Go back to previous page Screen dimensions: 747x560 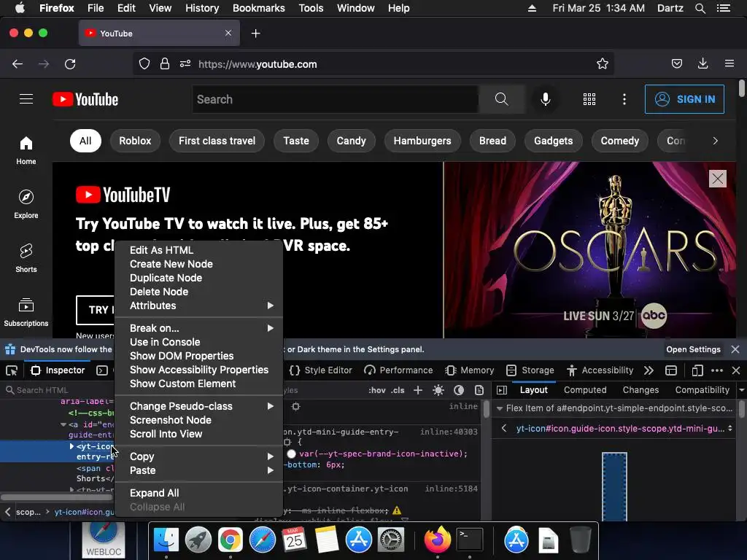pos(18,64)
